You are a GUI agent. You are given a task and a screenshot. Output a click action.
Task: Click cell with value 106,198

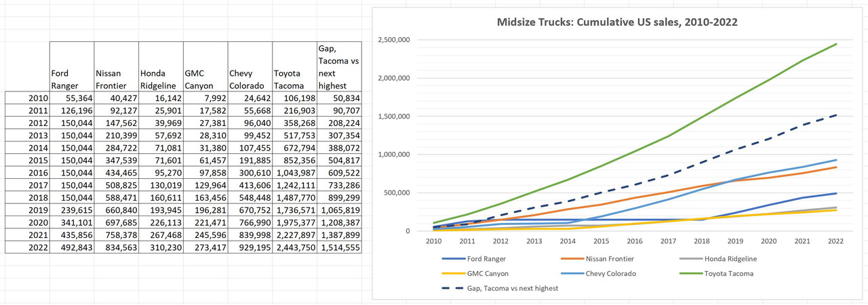click(x=294, y=98)
